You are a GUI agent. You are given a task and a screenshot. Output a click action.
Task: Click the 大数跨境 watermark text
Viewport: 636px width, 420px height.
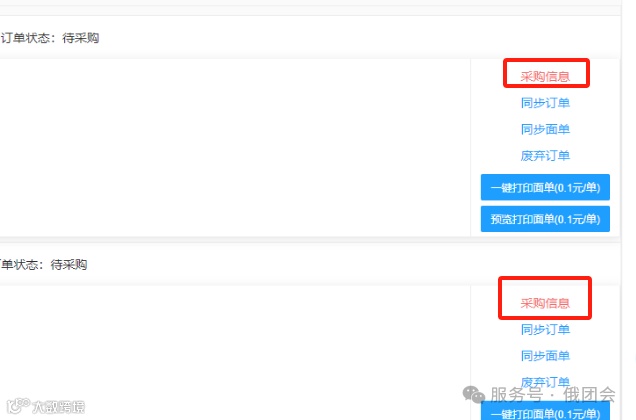(58, 407)
